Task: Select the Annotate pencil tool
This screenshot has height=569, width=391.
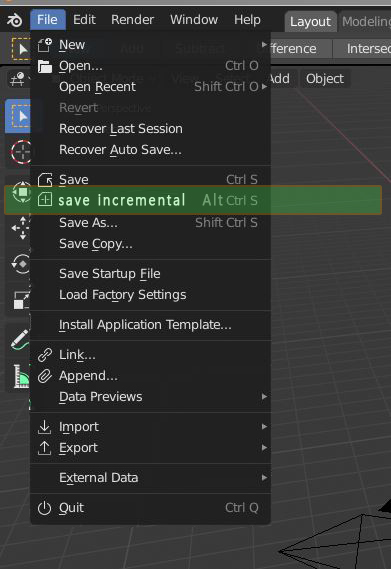Action: coord(20,340)
